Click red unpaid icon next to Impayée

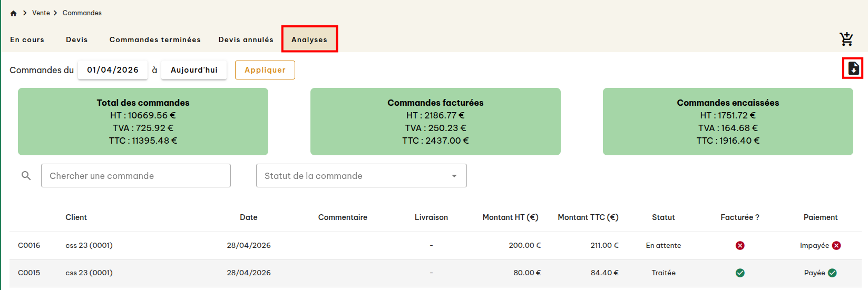tap(836, 246)
